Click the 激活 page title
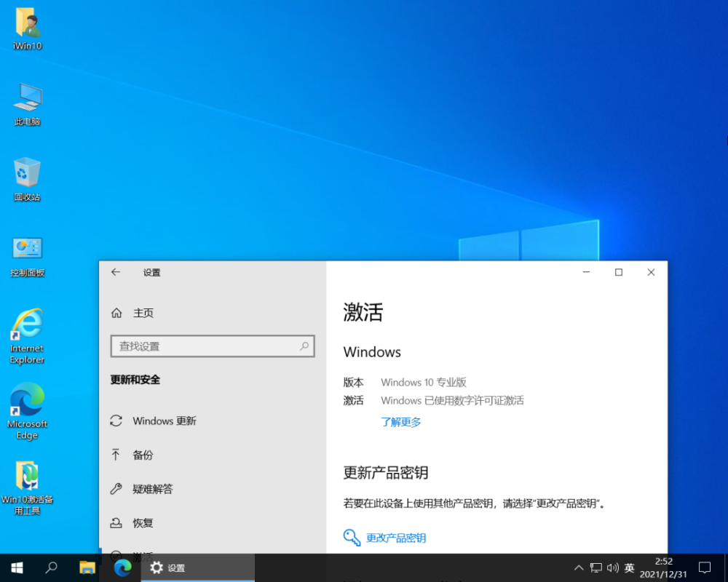This screenshot has width=728, height=582. [363, 312]
